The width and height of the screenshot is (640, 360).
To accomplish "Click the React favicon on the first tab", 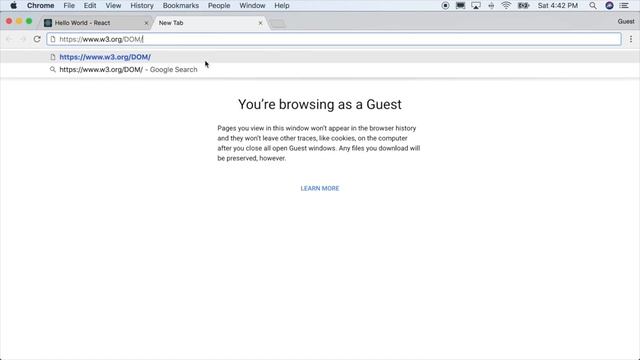I will 48,23.
